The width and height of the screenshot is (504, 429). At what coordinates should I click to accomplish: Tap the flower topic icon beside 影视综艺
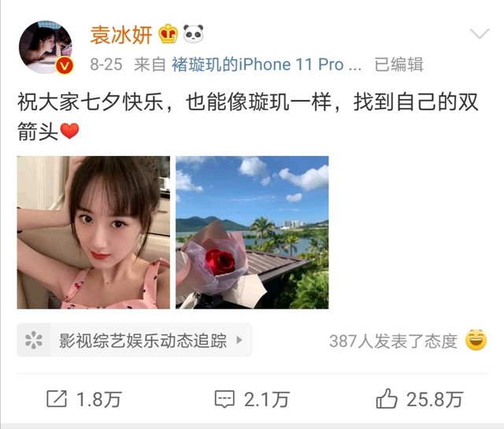tap(34, 340)
